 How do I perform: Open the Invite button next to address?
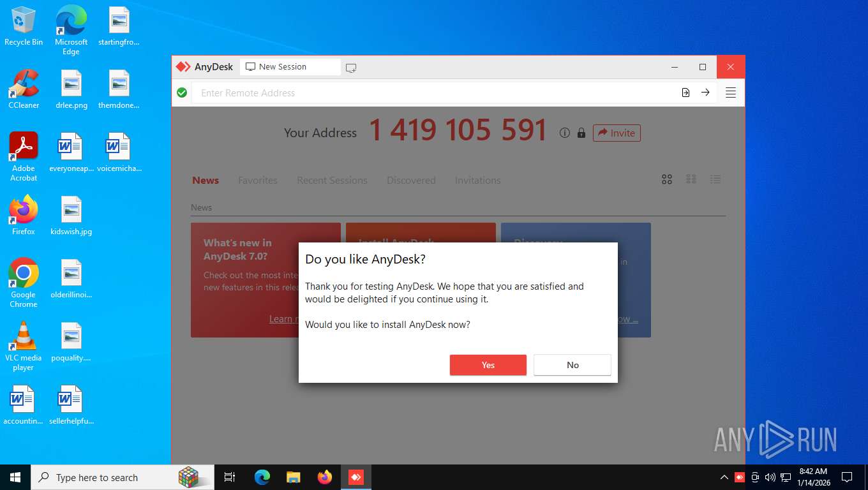(617, 133)
